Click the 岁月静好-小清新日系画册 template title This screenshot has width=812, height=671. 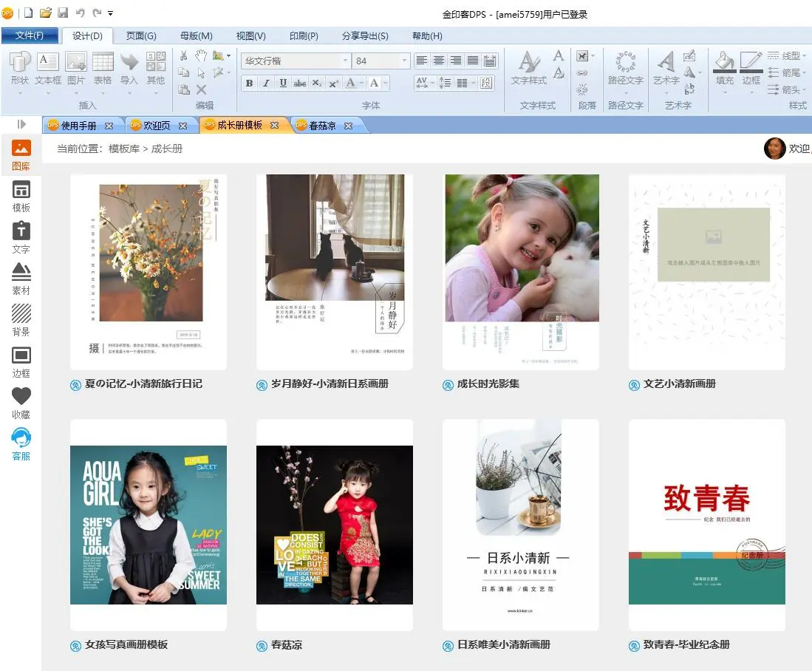(x=330, y=384)
